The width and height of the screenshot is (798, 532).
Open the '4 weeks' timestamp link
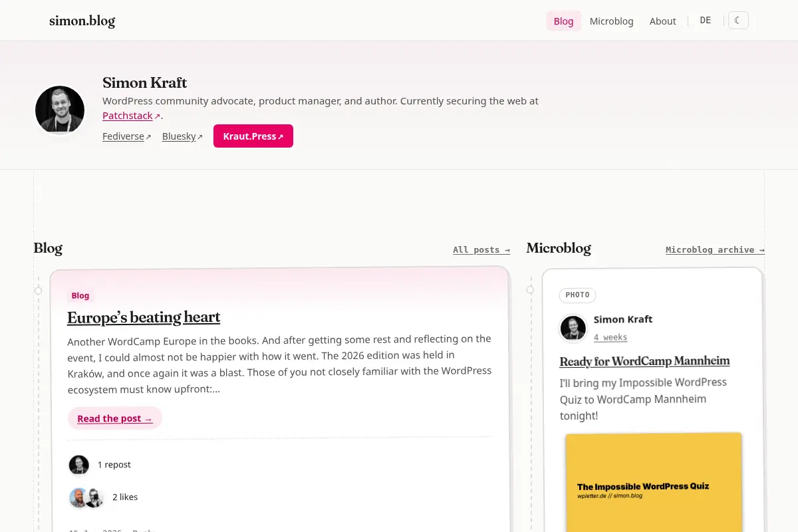610,337
